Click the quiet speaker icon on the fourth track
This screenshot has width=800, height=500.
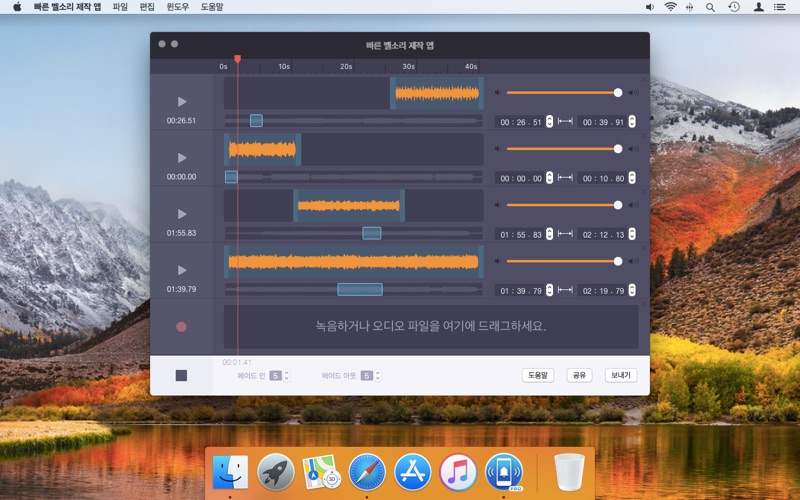tap(498, 261)
